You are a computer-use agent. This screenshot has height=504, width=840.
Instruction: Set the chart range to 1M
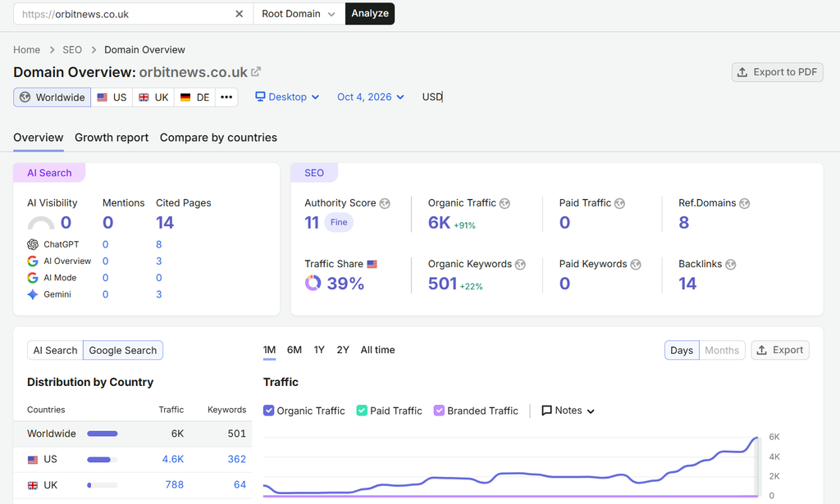[x=269, y=350]
